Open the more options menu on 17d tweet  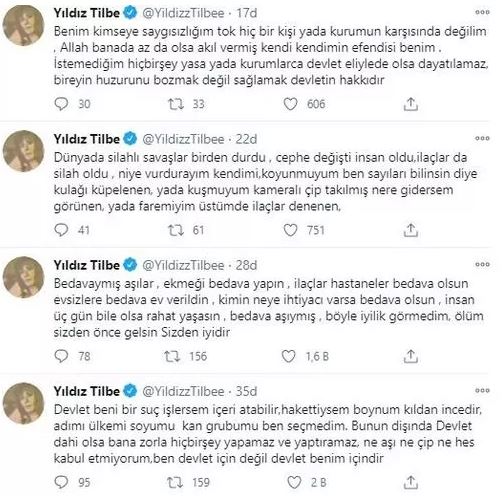(482, 12)
